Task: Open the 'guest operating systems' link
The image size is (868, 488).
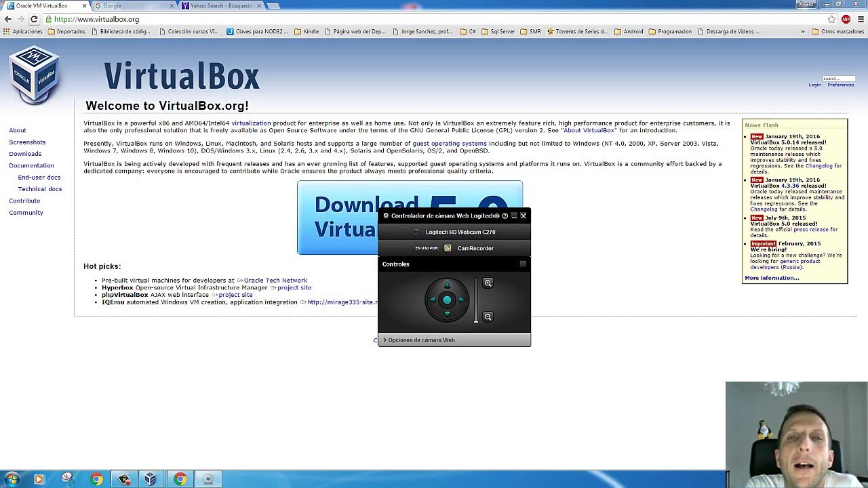Action: pos(450,144)
